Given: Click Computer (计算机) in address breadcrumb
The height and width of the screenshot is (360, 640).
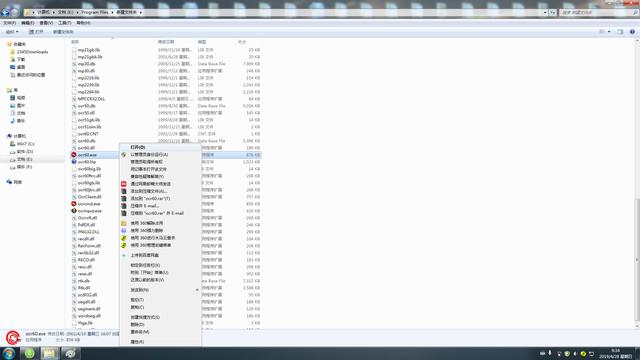Looking at the screenshot, I should click(x=44, y=13).
